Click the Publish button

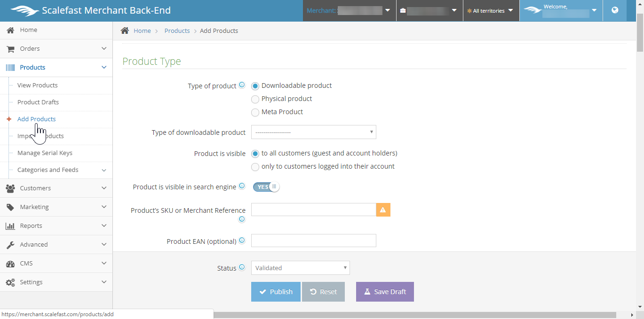point(276,292)
